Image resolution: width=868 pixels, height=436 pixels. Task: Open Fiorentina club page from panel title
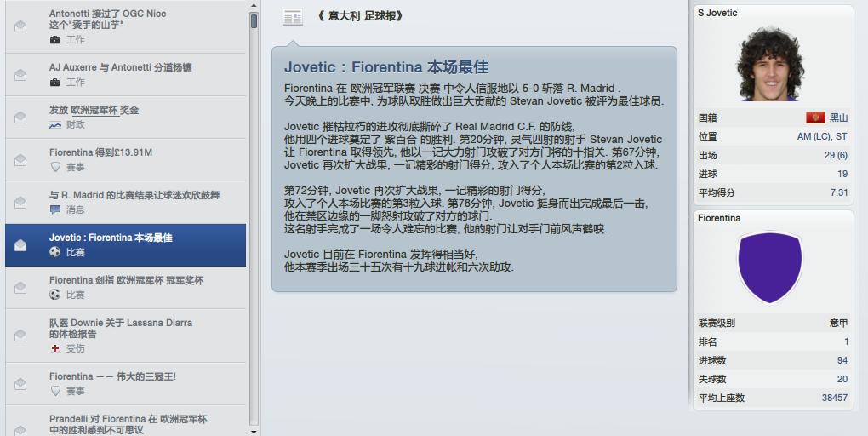point(718,218)
